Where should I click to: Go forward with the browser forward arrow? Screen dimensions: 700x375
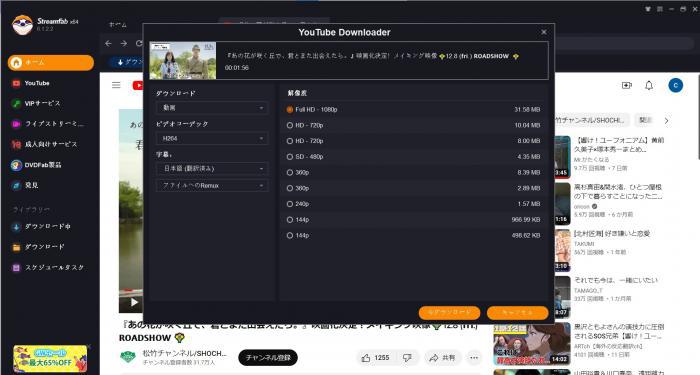(x=124, y=43)
